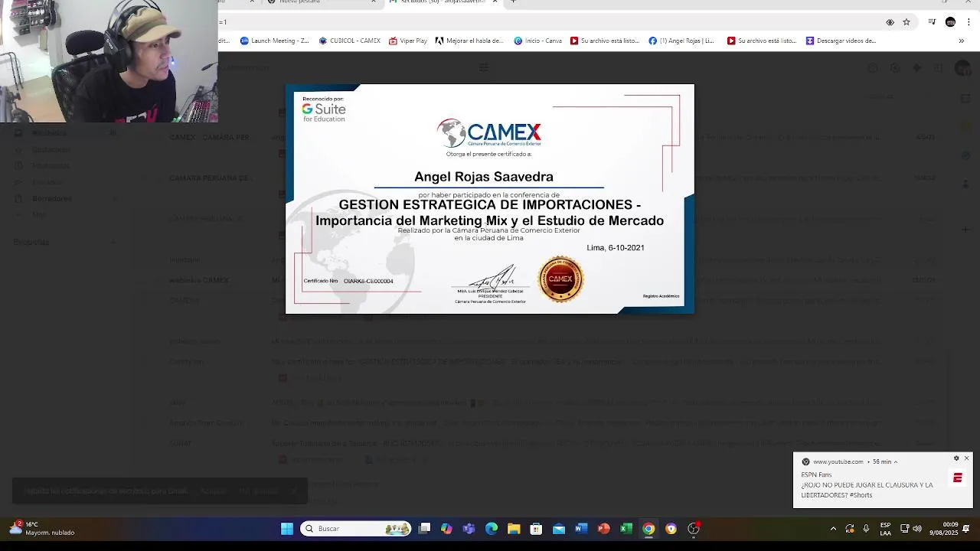
Task: Close the Recibidos Gmail tab
Action: pos(495,2)
